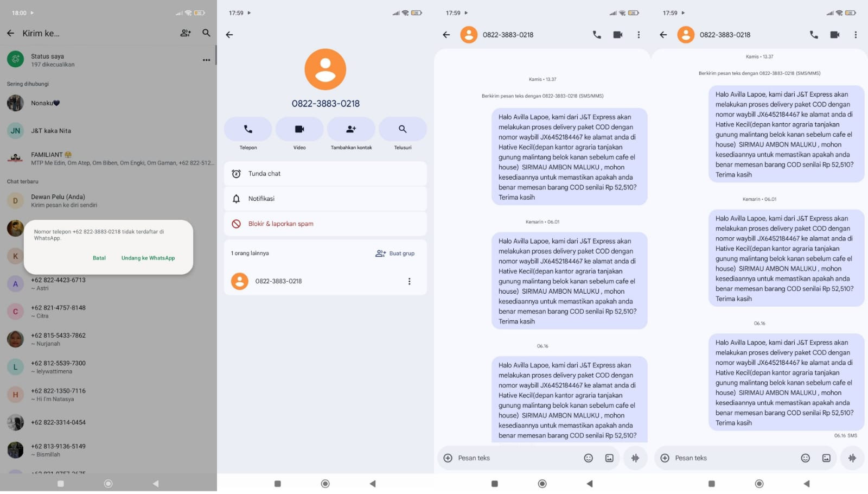
Task: Open add contact icon in Kirim ke header
Action: click(186, 33)
